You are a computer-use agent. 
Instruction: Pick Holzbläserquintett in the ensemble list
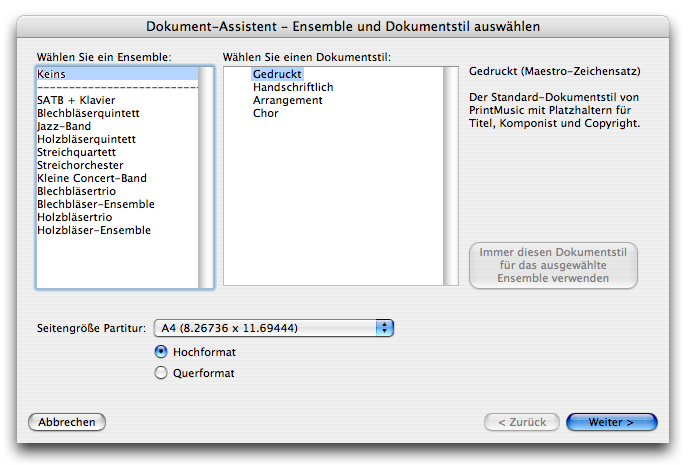[86, 140]
